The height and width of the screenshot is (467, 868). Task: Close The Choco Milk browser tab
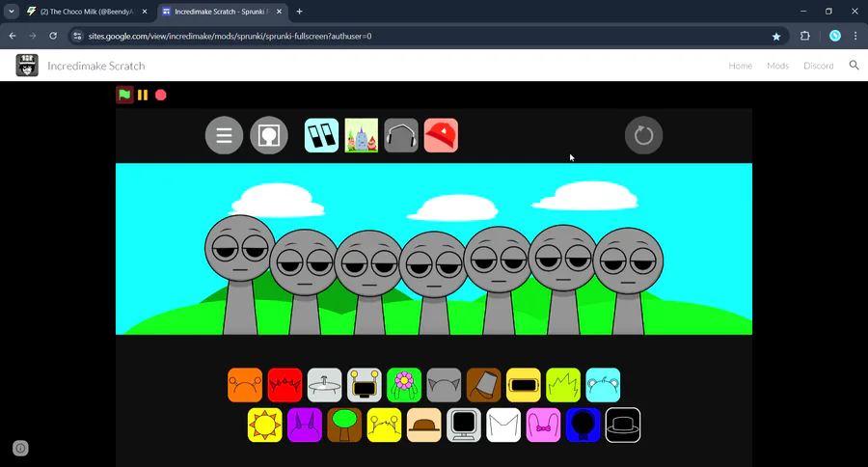145,11
